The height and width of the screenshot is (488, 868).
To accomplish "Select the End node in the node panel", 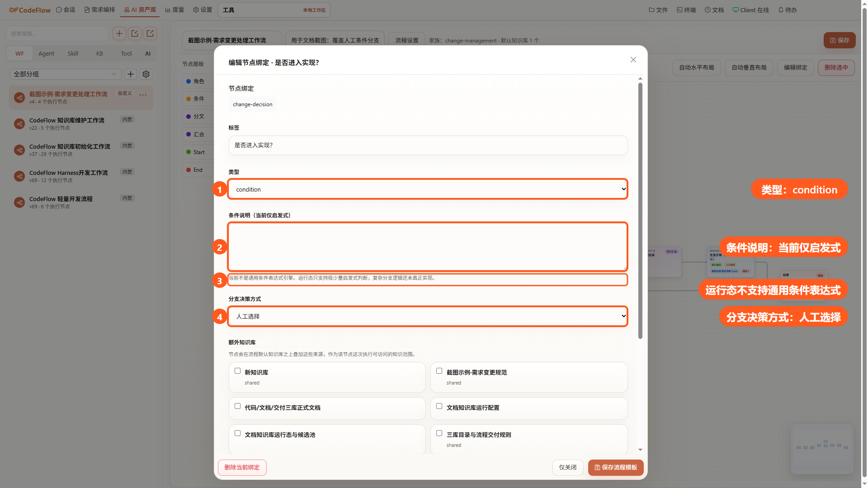I will [x=198, y=170].
